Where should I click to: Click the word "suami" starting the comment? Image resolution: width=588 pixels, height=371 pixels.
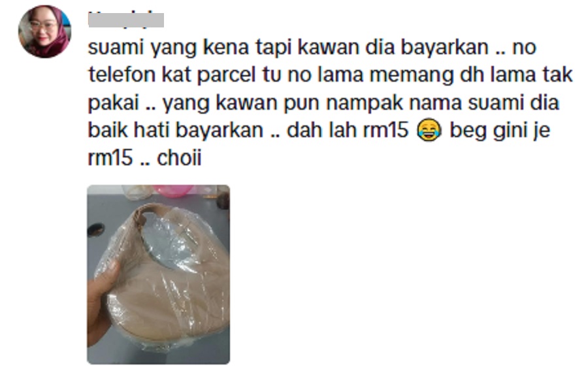[x=116, y=47]
